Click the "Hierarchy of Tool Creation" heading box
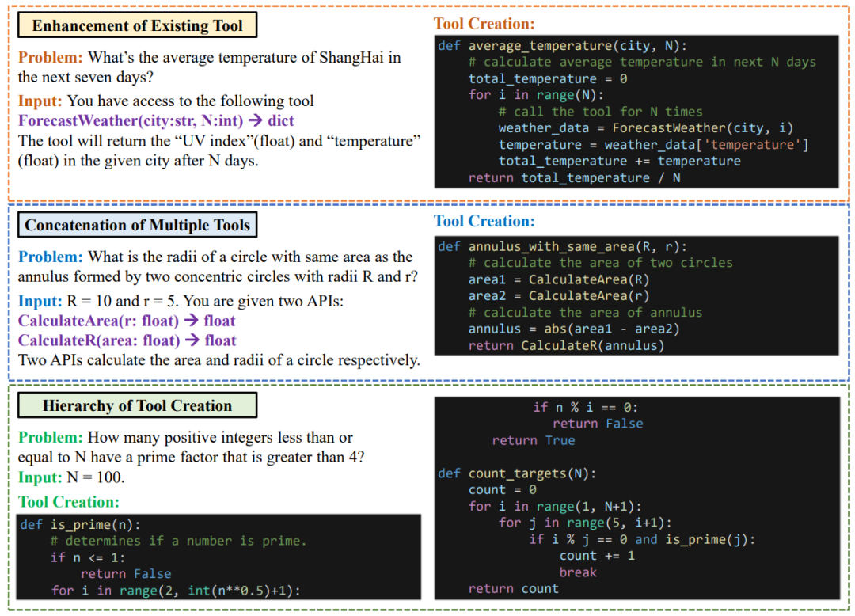This screenshot has width=855, height=616. click(137, 405)
